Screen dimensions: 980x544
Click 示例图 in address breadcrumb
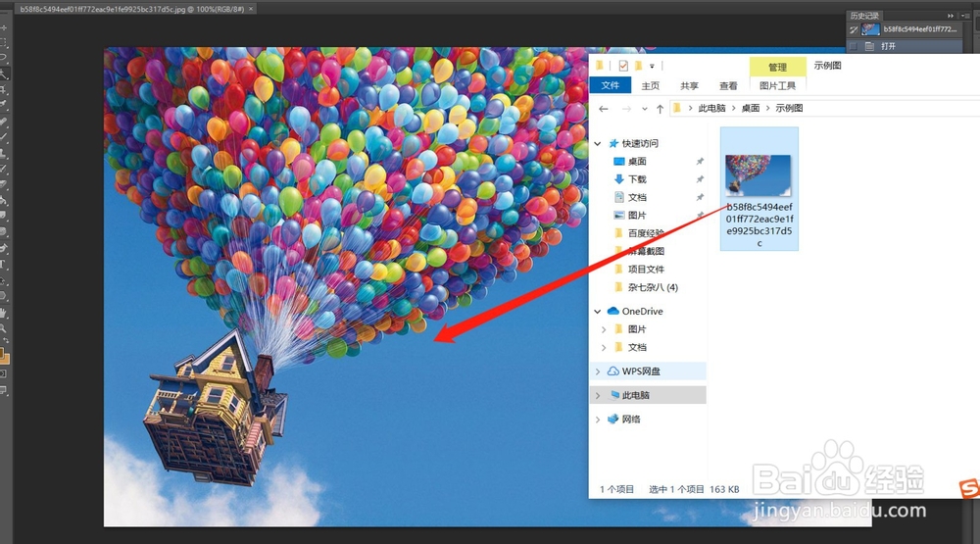click(789, 108)
